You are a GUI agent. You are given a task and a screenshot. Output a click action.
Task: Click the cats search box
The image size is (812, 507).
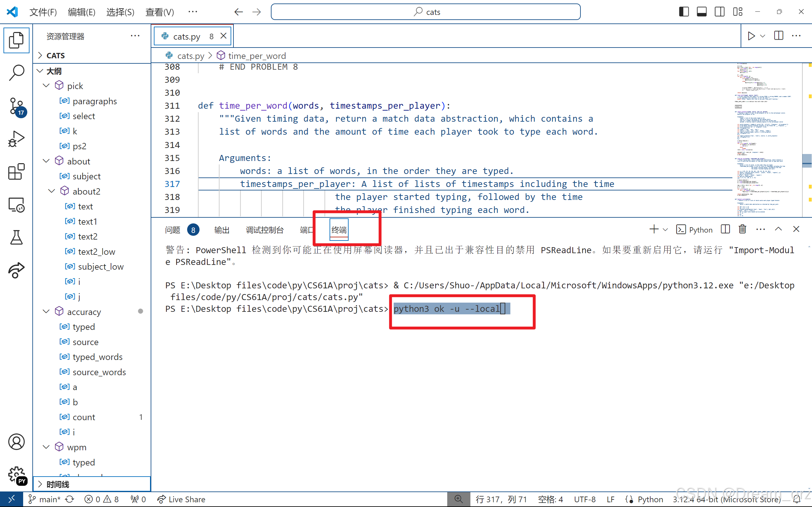click(x=425, y=11)
